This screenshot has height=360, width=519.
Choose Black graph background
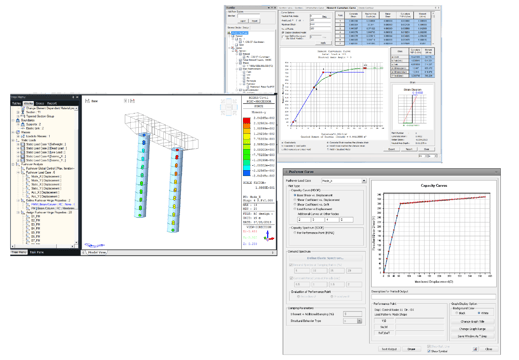coord(457,313)
